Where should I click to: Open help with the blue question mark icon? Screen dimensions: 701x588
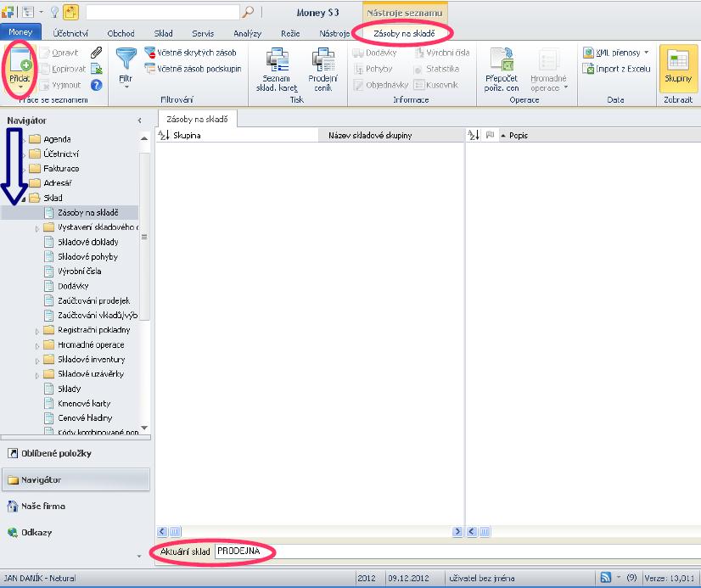click(96, 85)
